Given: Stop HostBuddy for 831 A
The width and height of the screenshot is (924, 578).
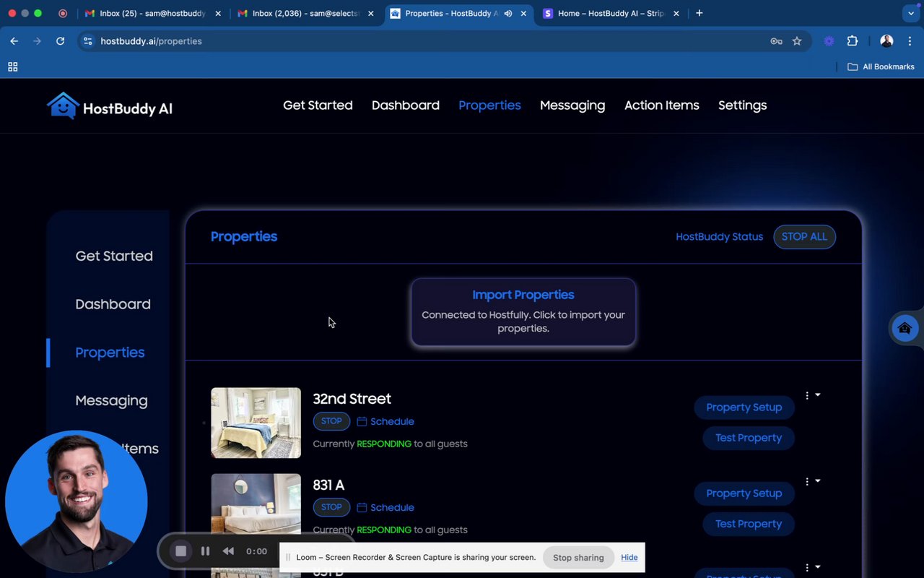Looking at the screenshot, I should click(331, 507).
